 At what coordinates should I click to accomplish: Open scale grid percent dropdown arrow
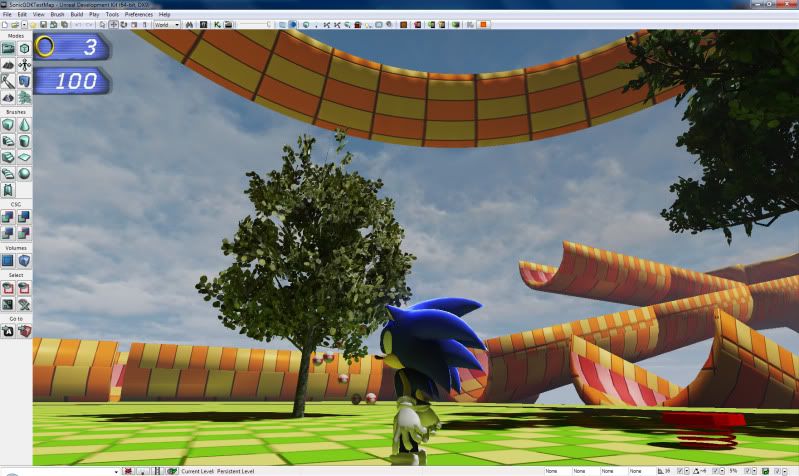755,471
